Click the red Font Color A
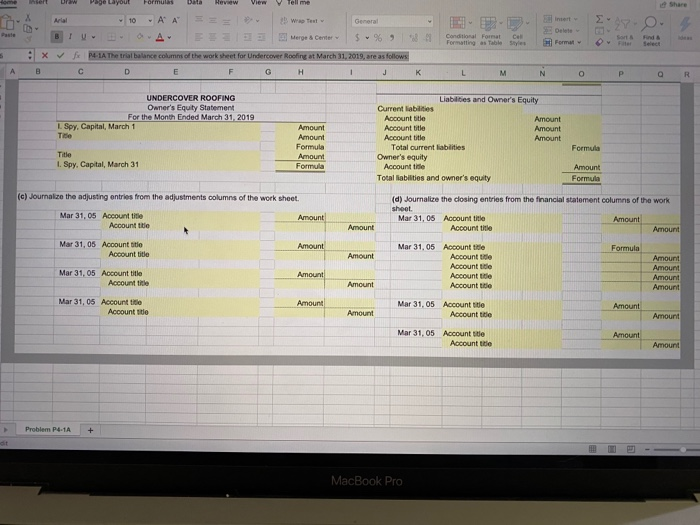The height and width of the screenshot is (525, 700). [x=160, y=38]
